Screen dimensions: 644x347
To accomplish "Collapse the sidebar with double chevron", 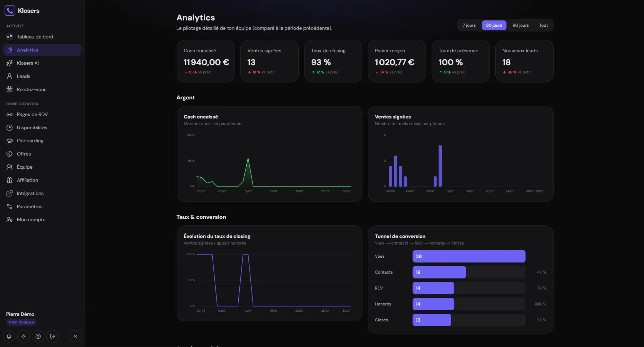I will 75,336.
